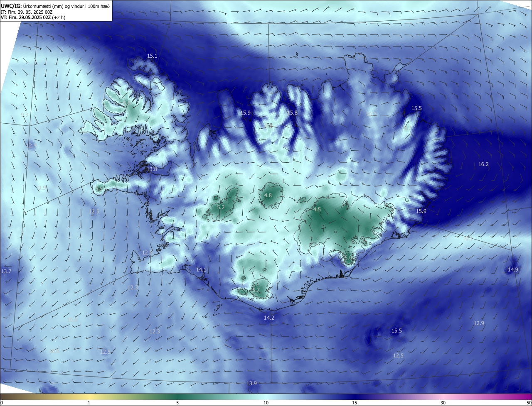Click the map title line starting with UWC/IG
Screen dimensions: 532x406
(x=55, y=6)
